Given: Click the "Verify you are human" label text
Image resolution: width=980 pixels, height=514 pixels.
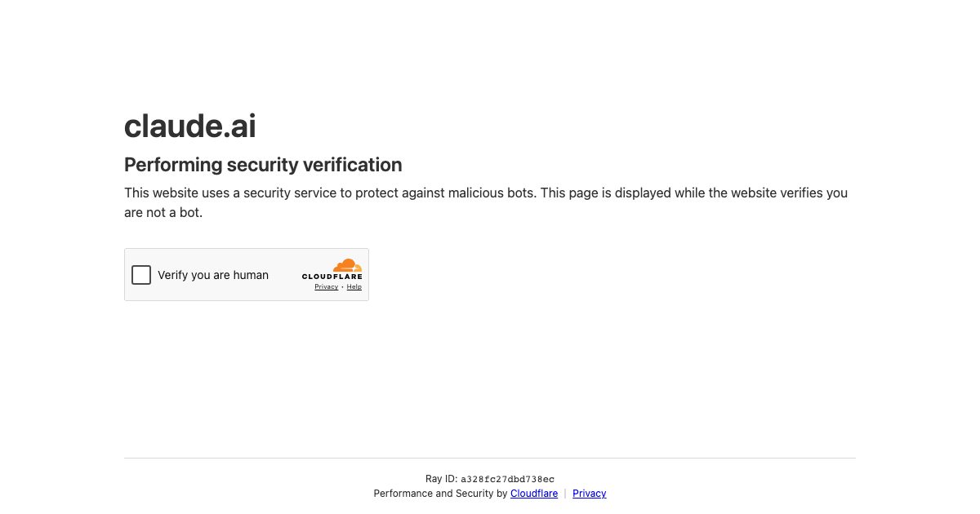Looking at the screenshot, I should (x=213, y=275).
